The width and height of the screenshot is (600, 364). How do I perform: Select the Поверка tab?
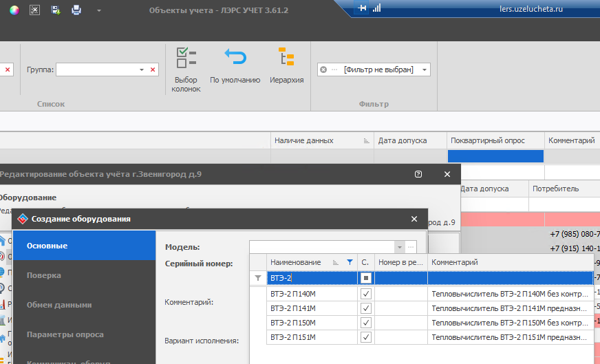[x=84, y=275]
